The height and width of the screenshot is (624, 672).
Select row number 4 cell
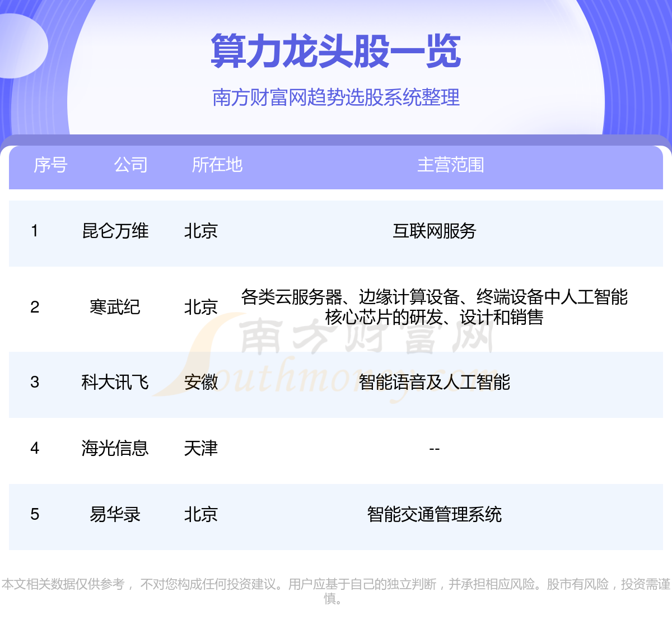[x=35, y=448]
